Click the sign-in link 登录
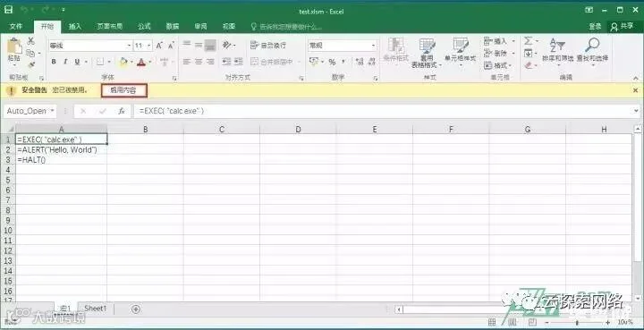Screen dimensions: 644x330 tap(595, 26)
